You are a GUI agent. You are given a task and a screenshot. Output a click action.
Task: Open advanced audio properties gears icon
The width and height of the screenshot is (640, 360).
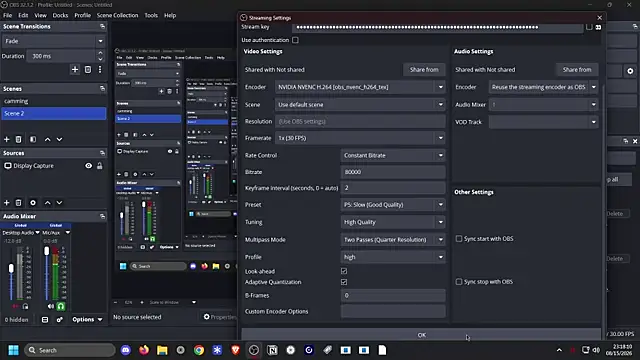click(60, 320)
